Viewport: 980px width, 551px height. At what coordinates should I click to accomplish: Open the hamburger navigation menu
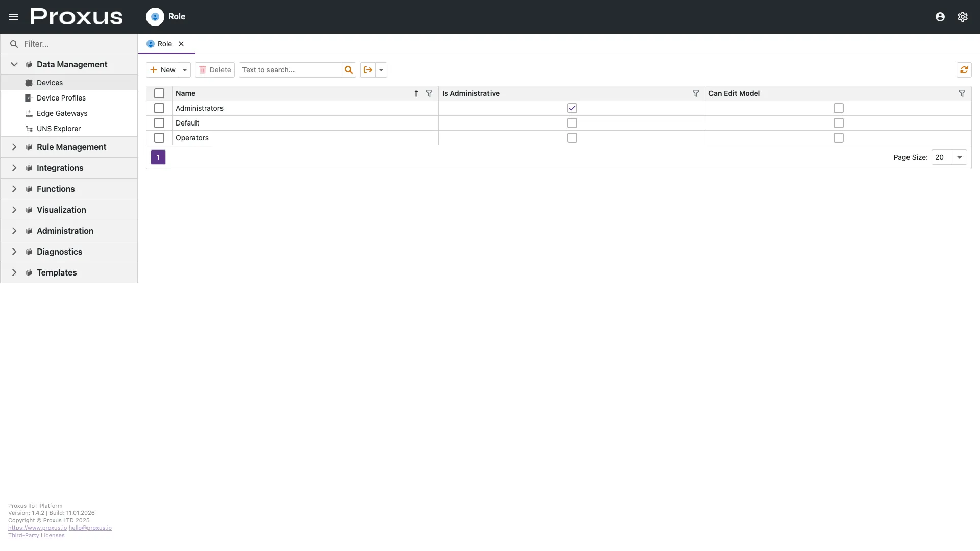[x=13, y=17]
